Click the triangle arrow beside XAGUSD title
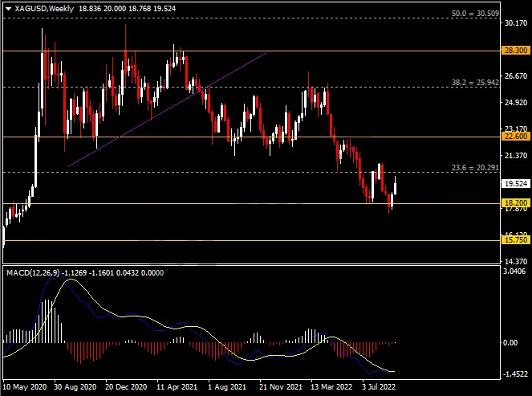Image resolution: width=532 pixels, height=396 pixels. coord(8,8)
